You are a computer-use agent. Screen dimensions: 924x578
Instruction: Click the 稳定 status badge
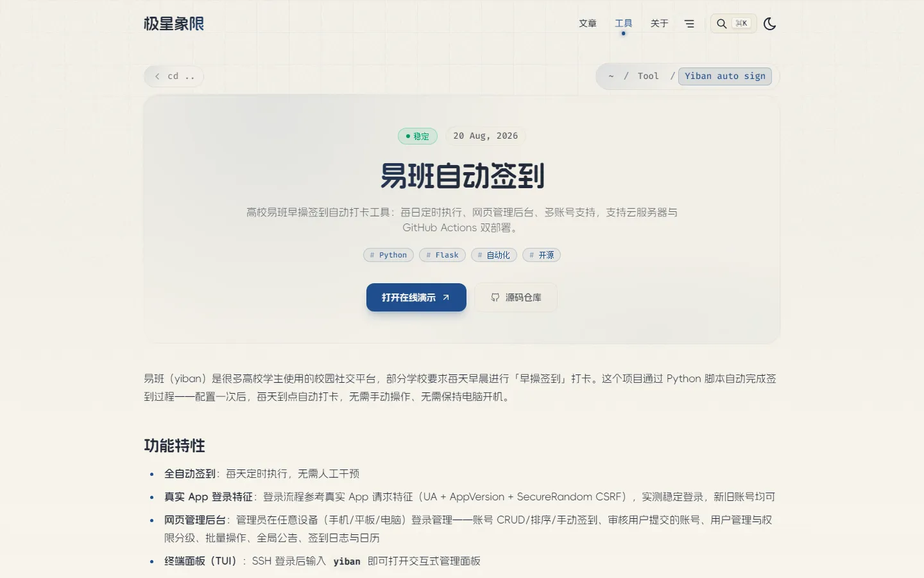(418, 136)
